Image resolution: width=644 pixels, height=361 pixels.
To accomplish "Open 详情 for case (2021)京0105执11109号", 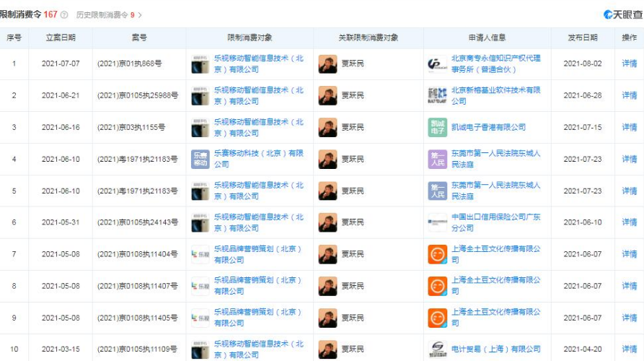I will [x=629, y=349].
